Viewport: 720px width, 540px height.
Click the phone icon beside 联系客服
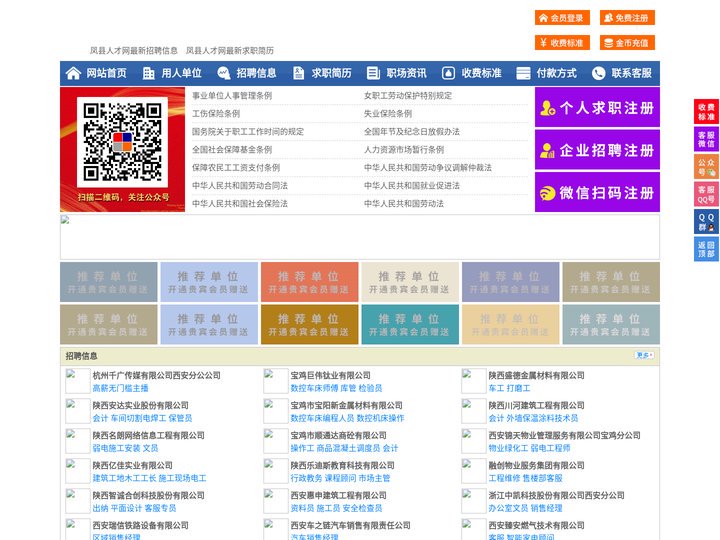(x=598, y=73)
